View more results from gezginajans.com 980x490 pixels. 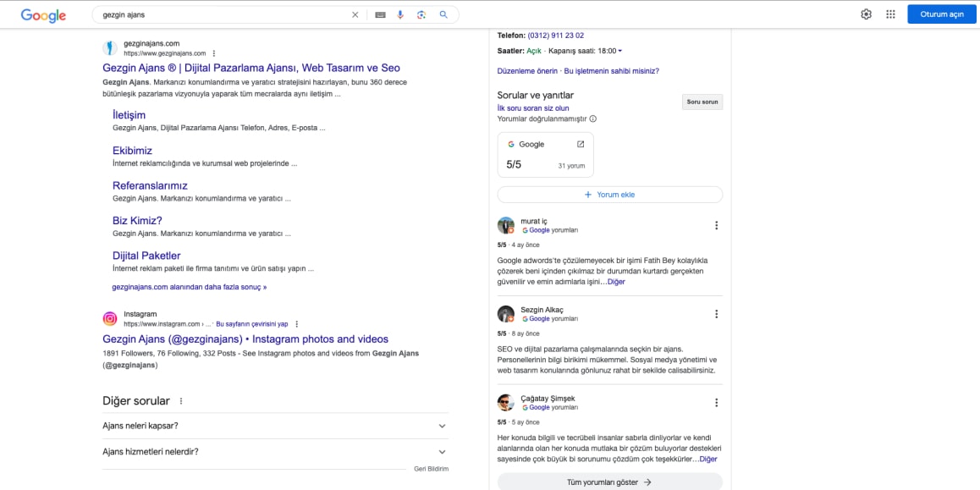190,288
